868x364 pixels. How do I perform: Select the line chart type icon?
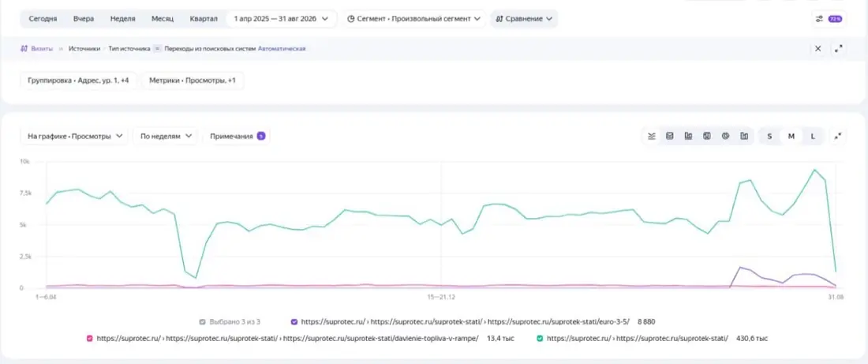[652, 137]
